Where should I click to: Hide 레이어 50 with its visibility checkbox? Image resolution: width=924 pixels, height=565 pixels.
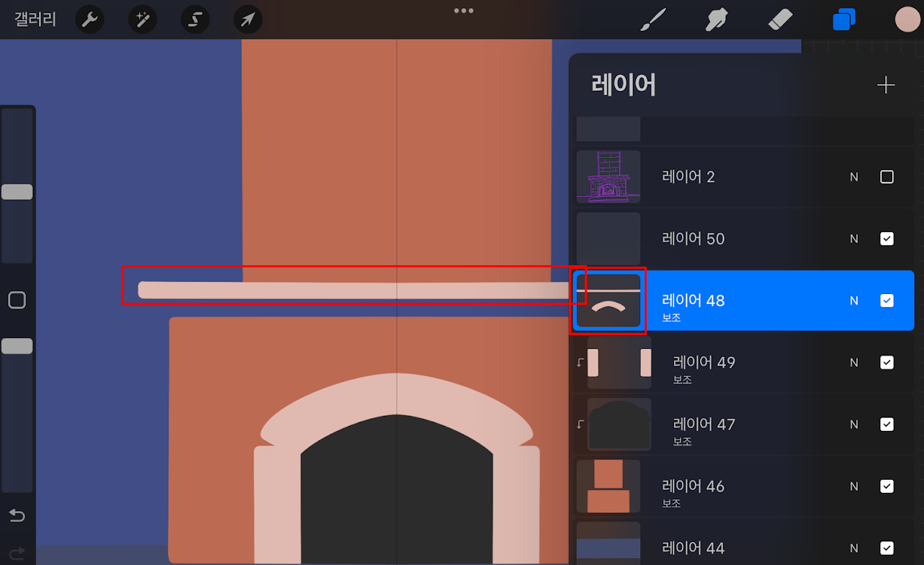[x=887, y=239]
